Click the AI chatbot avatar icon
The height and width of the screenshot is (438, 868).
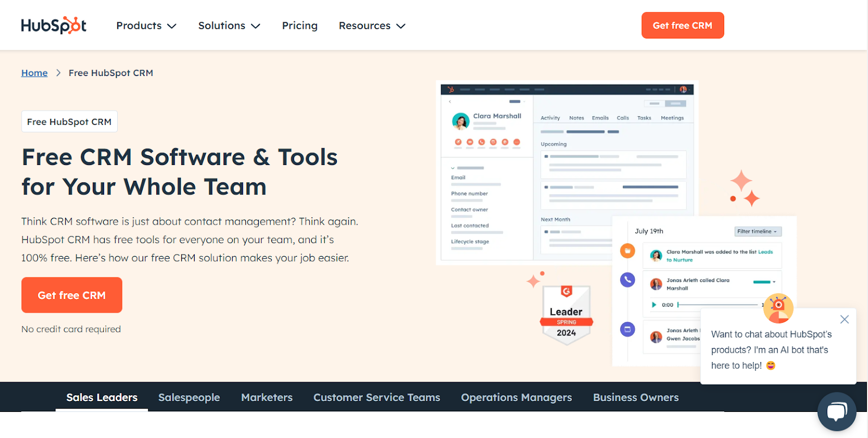tap(778, 308)
